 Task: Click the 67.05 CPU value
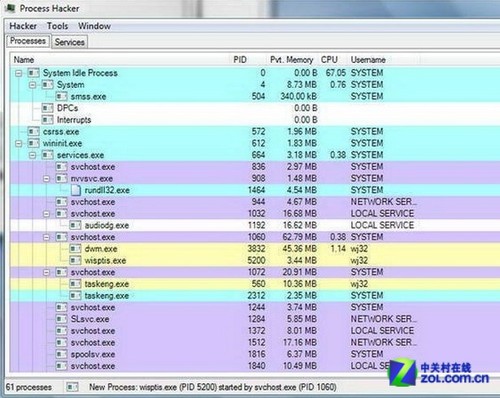[x=336, y=73]
